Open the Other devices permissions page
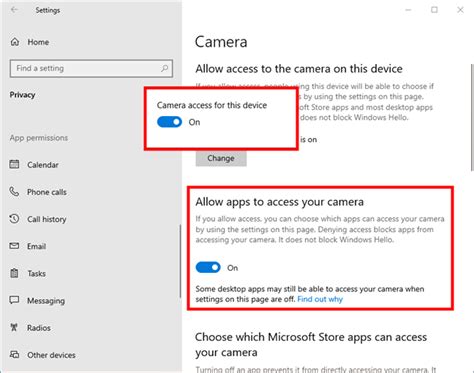The image size is (474, 373). (x=51, y=355)
